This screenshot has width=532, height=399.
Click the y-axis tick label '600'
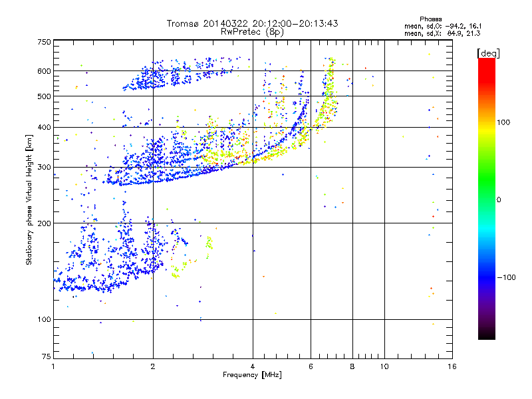pyautogui.click(x=45, y=71)
